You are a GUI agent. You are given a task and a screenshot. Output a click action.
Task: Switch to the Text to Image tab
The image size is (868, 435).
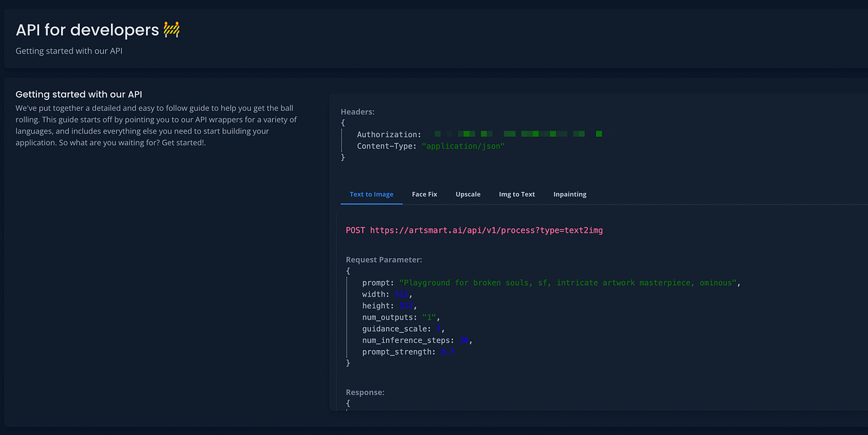point(372,194)
